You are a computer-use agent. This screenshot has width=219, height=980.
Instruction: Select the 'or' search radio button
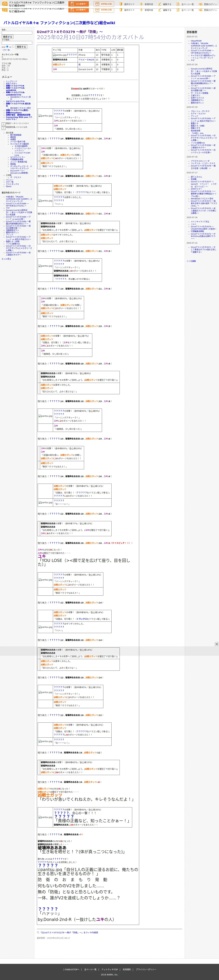tap(13, 47)
